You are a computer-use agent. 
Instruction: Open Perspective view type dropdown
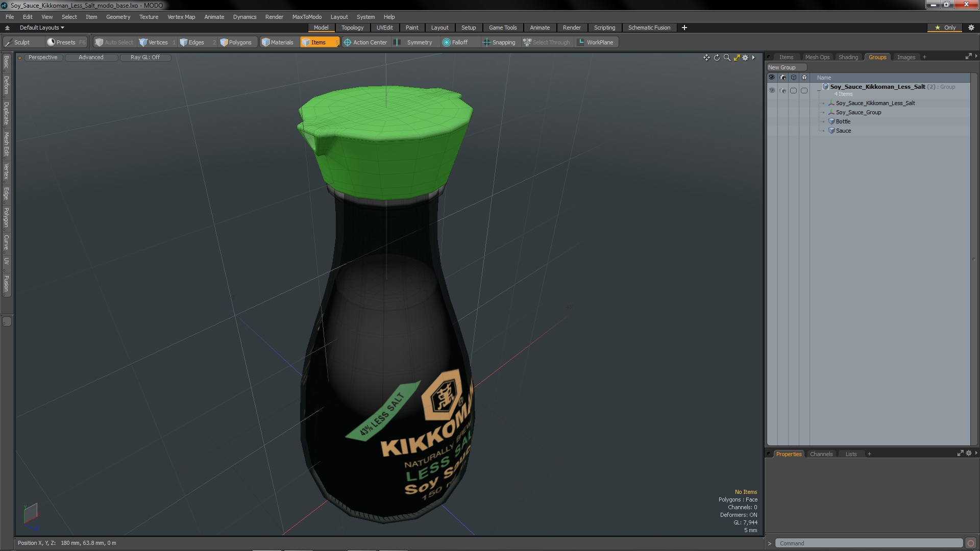(43, 57)
